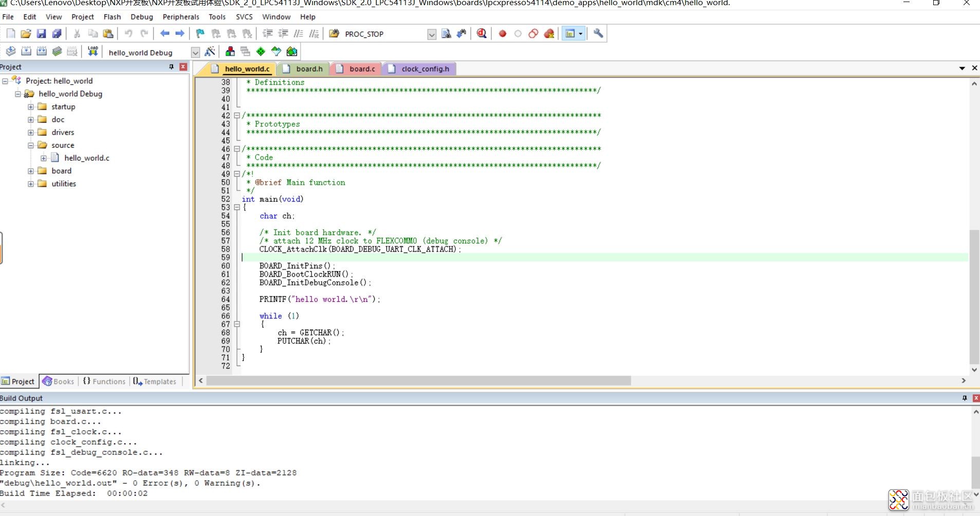Viewport: 980px width, 516px height.
Task: Click the editor horizontal scrollbar thumb
Action: pos(418,380)
